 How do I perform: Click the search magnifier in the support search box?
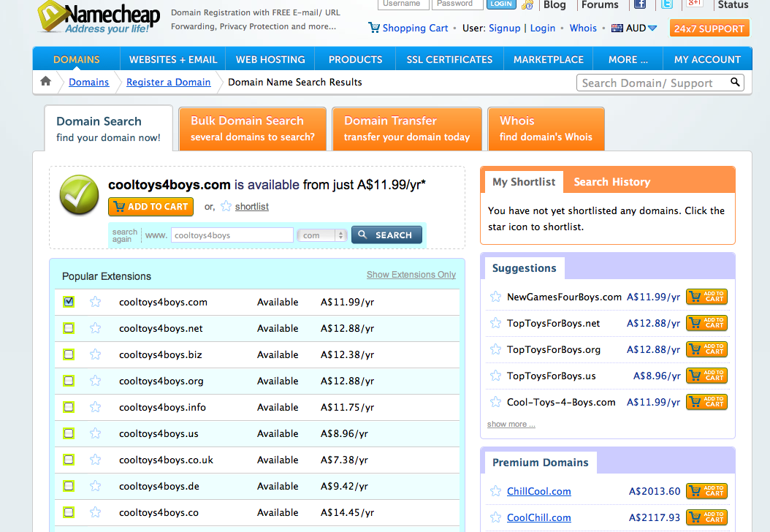(x=735, y=82)
